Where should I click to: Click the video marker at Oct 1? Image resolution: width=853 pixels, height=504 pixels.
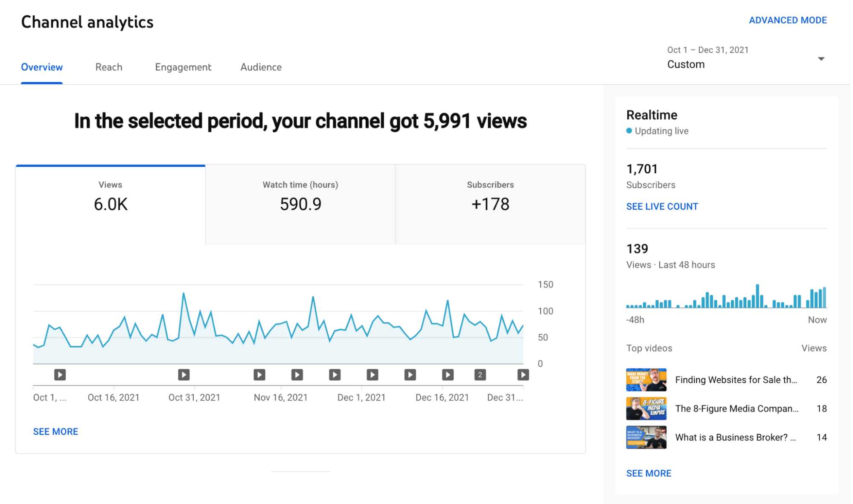click(x=60, y=375)
